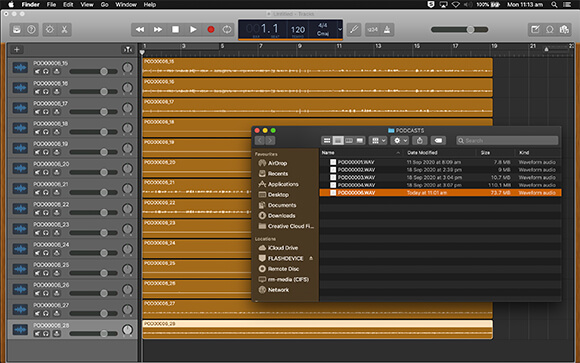Start playback with the Play button

(x=193, y=30)
